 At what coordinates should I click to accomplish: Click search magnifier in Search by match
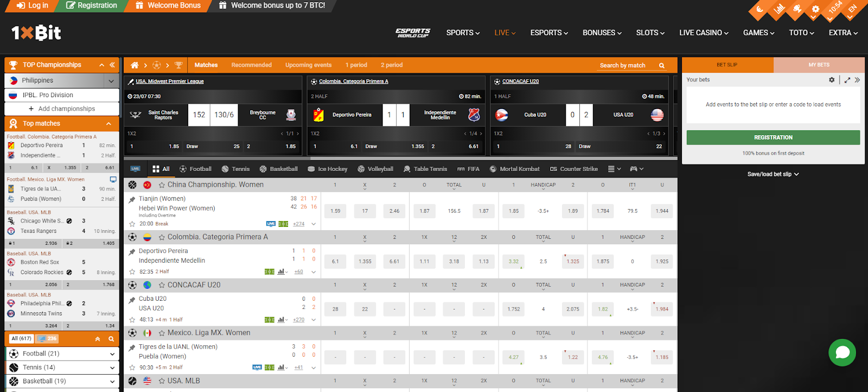662,66
